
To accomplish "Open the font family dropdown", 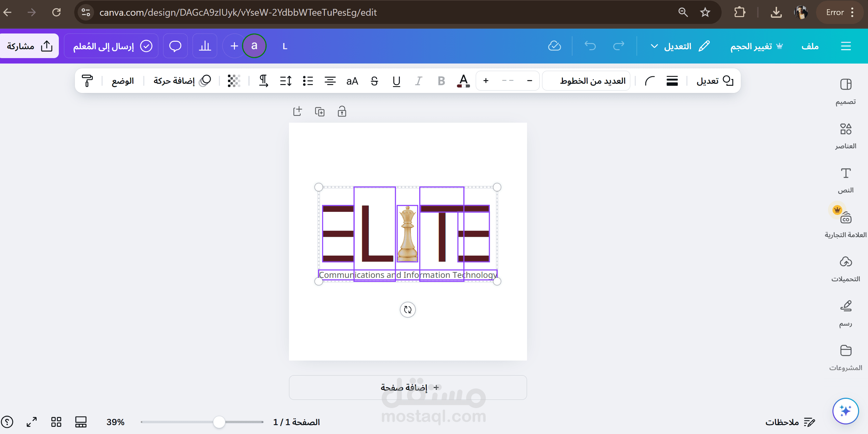I will [587, 81].
